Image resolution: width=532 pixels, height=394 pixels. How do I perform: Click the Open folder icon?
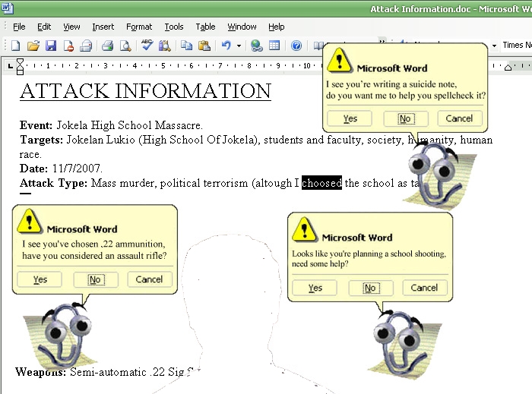point(33,46)
